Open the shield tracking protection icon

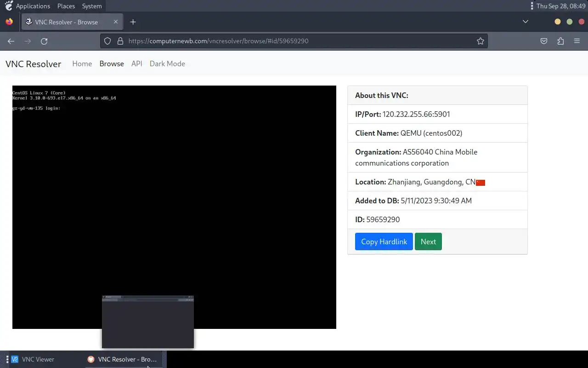click(x=107, y=41)
